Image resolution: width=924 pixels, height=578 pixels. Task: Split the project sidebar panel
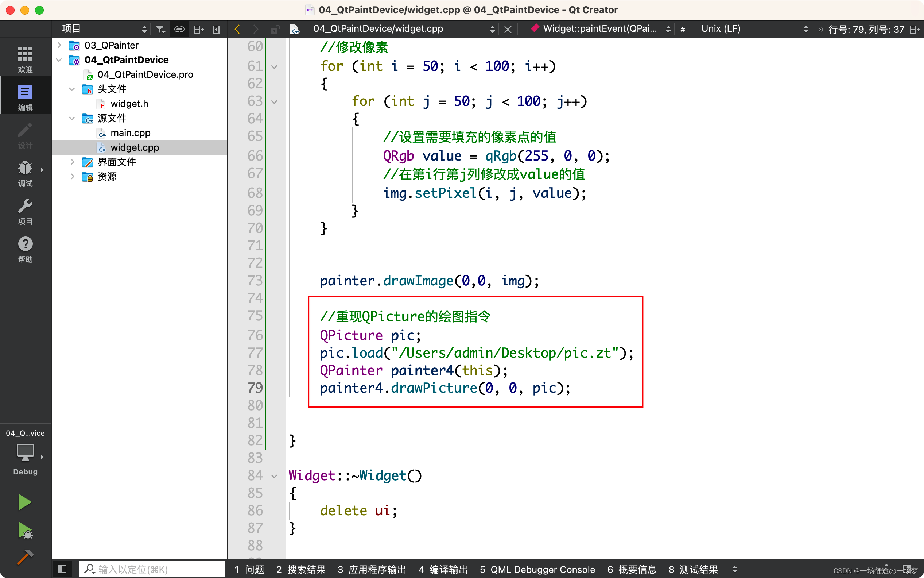click(x=199, y=29)
